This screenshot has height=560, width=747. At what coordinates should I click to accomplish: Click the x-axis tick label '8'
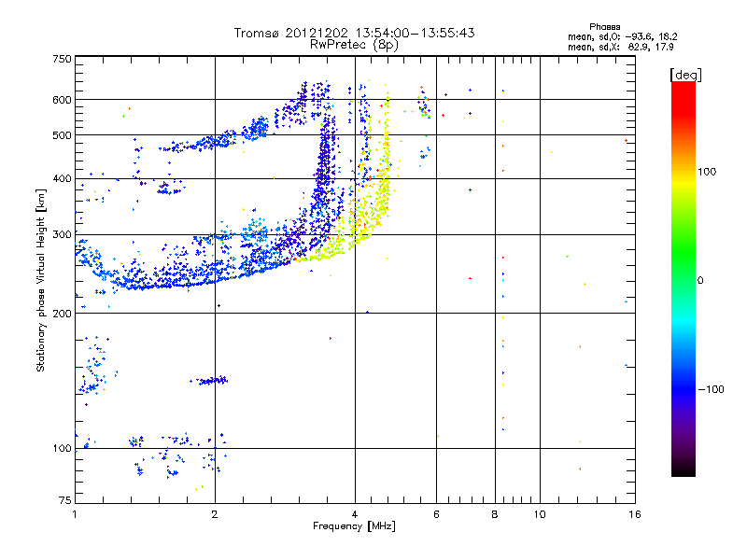pos(495,514)
